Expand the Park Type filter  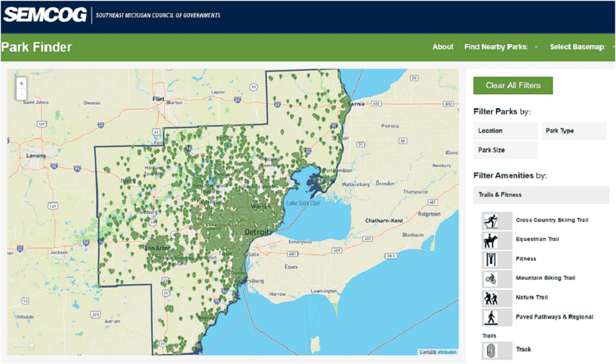[x=573, y=131]
